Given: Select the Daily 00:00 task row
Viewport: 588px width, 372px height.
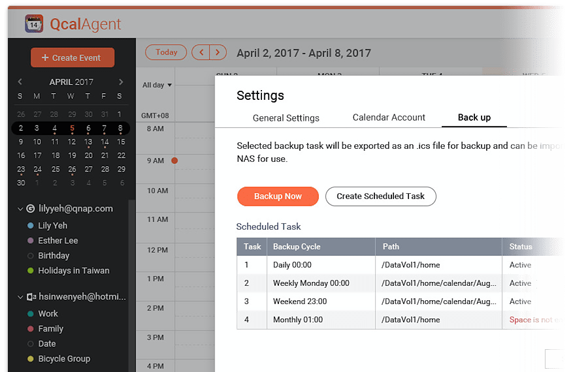Looking at the screenshot, I should [x=399, y=265].
